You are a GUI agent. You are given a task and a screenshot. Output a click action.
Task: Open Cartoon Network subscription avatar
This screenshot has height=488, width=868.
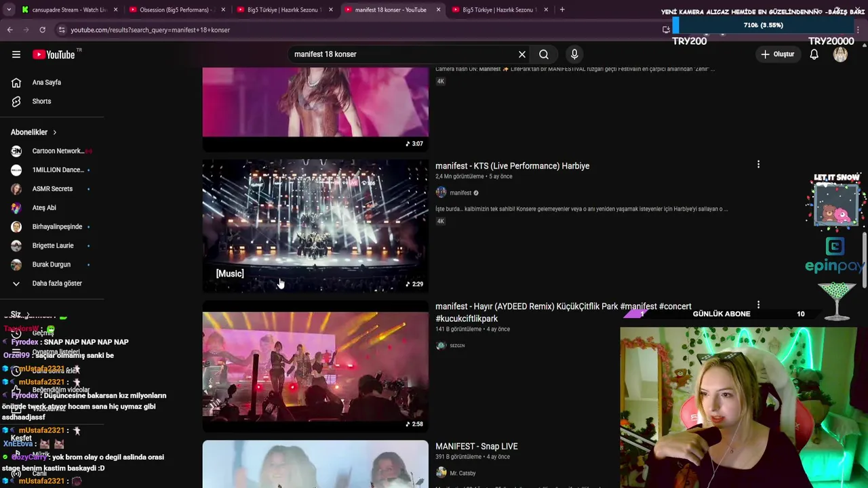[16, 151]
